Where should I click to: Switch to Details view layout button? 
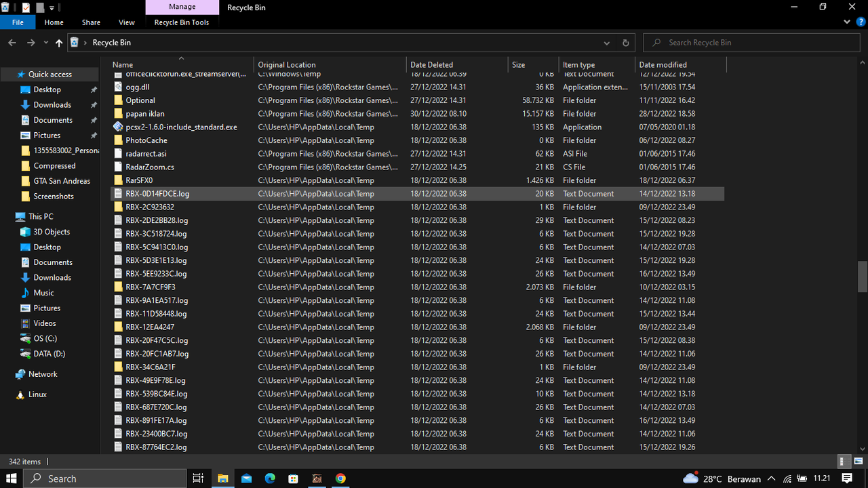coord(845,462)
